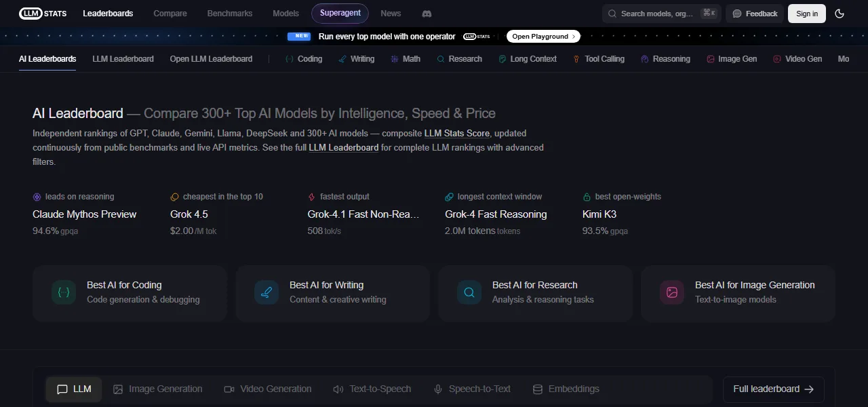The image size is (868, 407).
Task: Click the LLM Stats logo
Action: coord(43,13)
